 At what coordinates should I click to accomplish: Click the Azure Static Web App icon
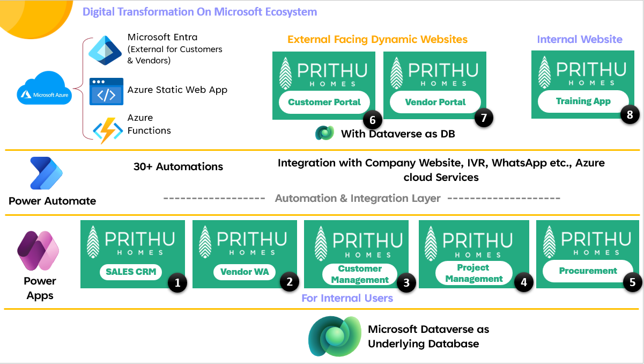pyautogui.click(x=106, y=91)
